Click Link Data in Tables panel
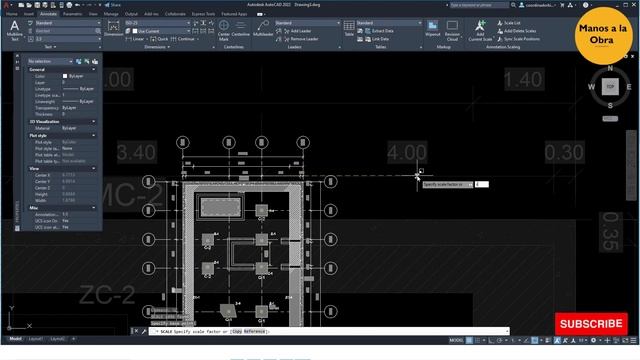The width and height of the screenshot is (640, 360). (x=376, y=39)
